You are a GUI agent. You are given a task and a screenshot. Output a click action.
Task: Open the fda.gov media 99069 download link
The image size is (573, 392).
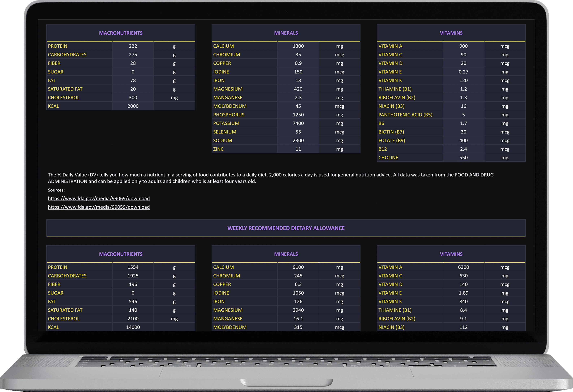[99, 198]
